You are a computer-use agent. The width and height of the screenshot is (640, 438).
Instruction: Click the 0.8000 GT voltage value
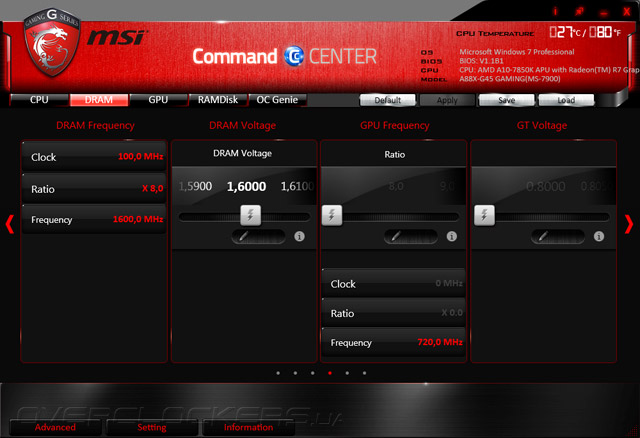click(545, 187)
